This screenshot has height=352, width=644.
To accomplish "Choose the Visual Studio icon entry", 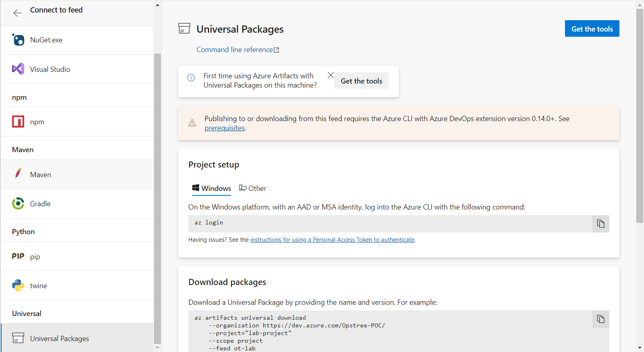I will (18, 69).
